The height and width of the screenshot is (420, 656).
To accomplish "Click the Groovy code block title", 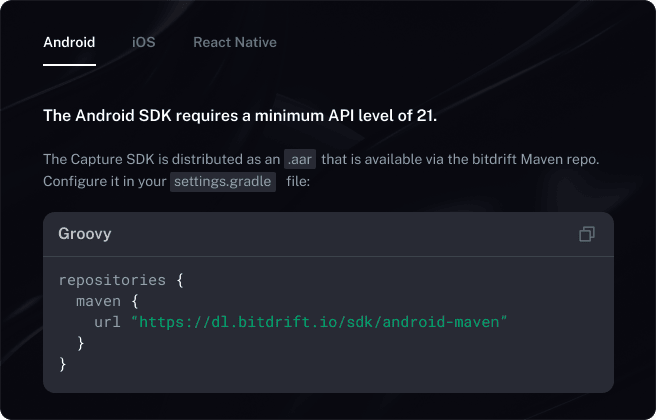I will (x=85, y=234).
